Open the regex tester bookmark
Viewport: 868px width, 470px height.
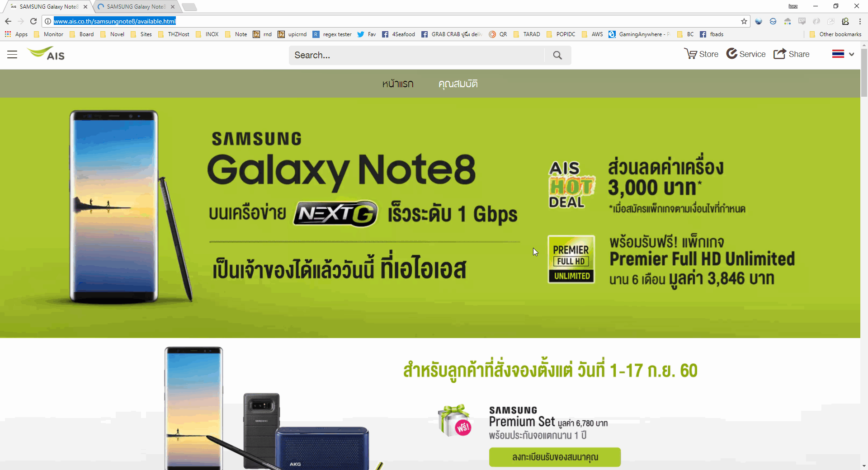(x=332, y=34)
